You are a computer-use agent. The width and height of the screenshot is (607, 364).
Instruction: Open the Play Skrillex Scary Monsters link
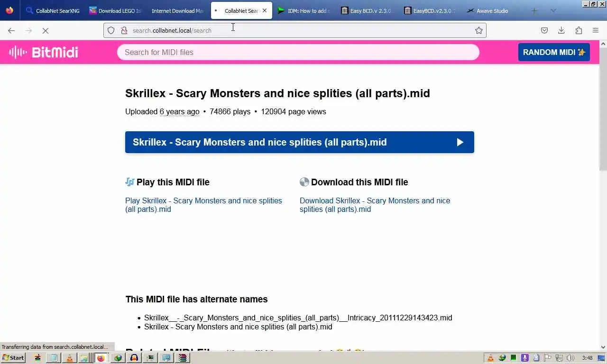203,205
